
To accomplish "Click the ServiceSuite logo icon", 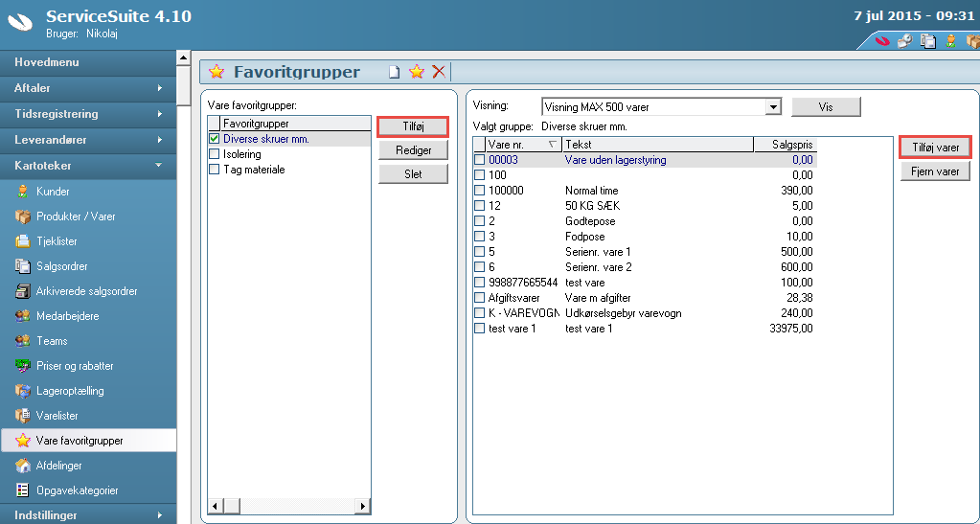I will (x=20, y=23).
